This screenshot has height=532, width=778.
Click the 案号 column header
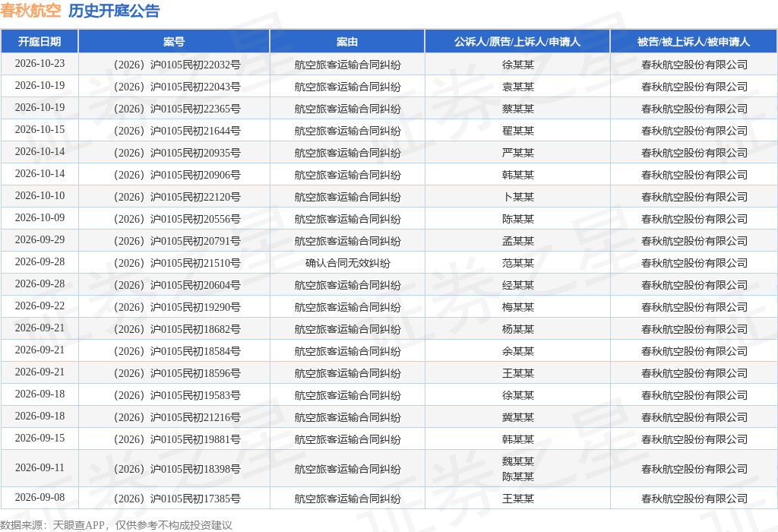tap(174, 42)
